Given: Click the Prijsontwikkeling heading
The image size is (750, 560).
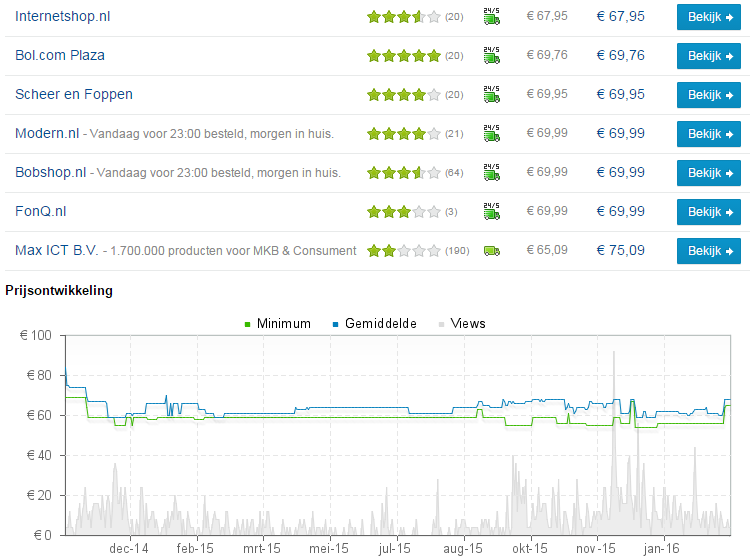Looking at the screenshot, I should point(59,291).
